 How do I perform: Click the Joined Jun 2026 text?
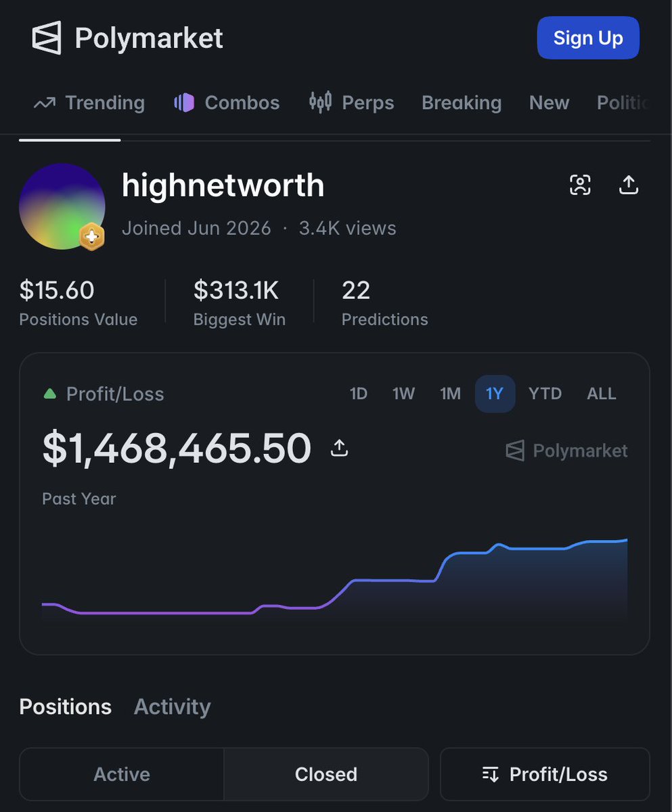pyautogui.click(x=196, y=228)
